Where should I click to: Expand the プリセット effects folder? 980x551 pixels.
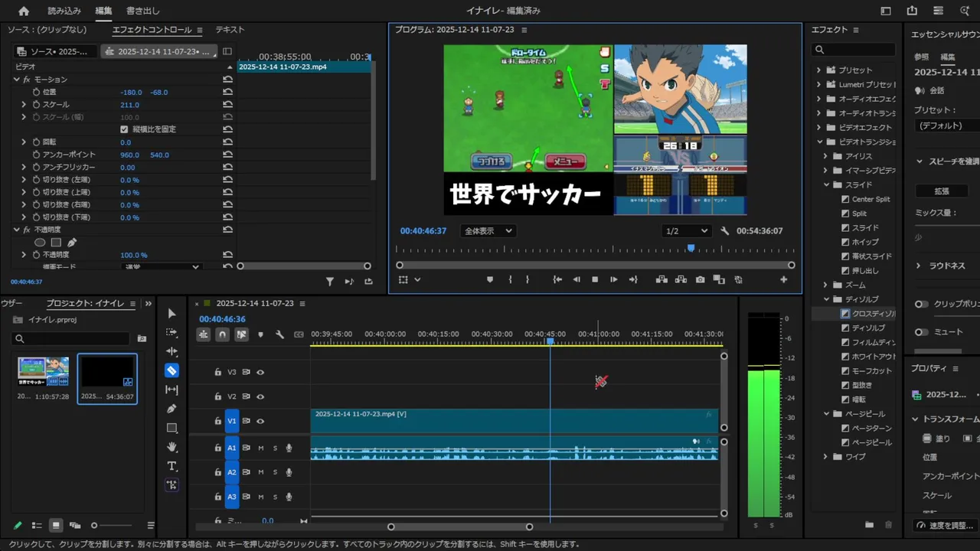818,70
